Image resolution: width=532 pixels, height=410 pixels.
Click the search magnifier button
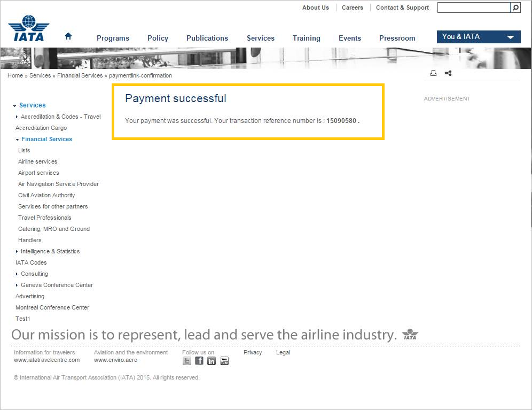point(515,7)
